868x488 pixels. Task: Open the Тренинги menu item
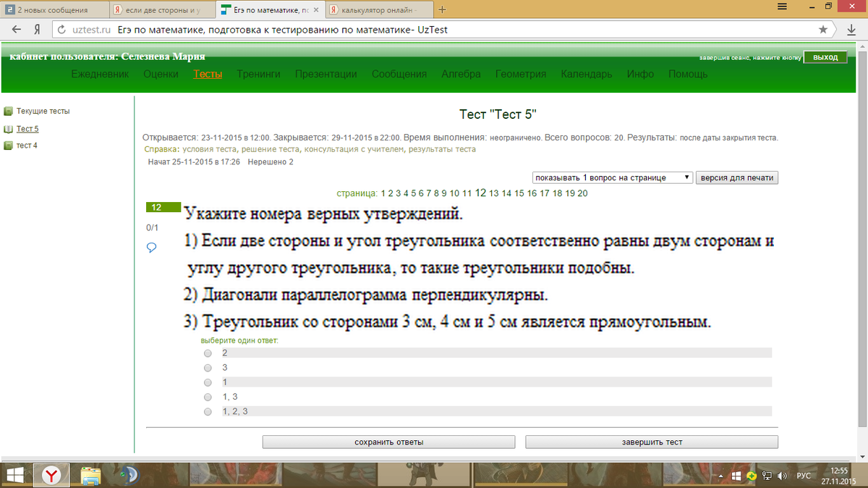point(258,74)
